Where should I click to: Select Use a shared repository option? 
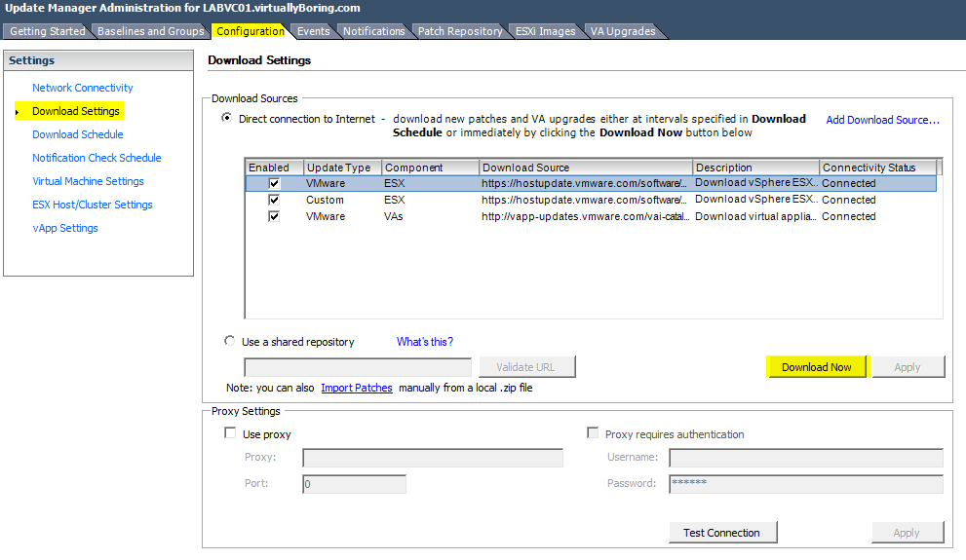(x=230, y=341)
